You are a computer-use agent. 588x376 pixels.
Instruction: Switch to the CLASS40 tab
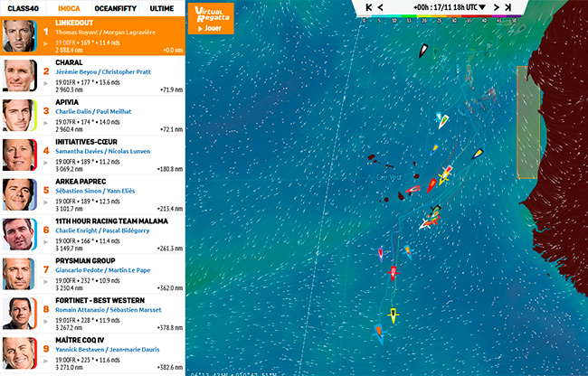[23, 8]
